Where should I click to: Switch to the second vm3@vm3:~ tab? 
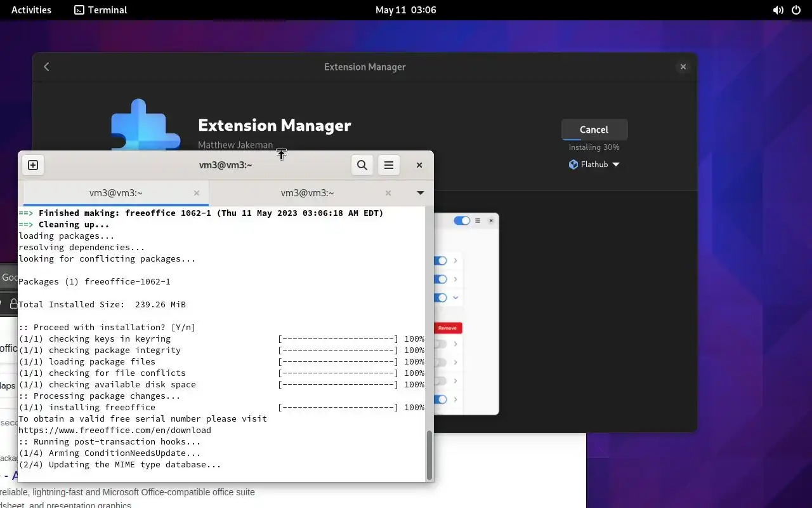(x=307, y=193)
